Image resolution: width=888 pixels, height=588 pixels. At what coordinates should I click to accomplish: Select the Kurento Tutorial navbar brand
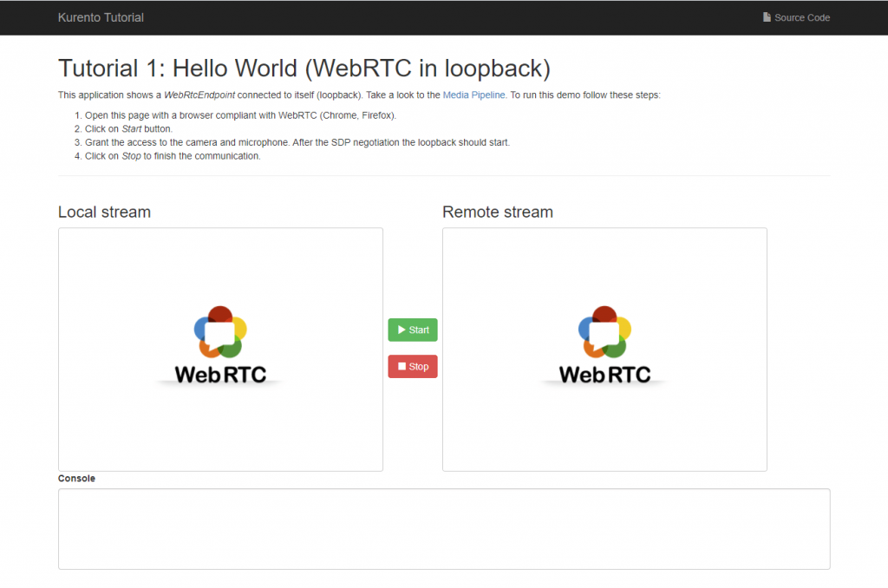tap(101, 17)
